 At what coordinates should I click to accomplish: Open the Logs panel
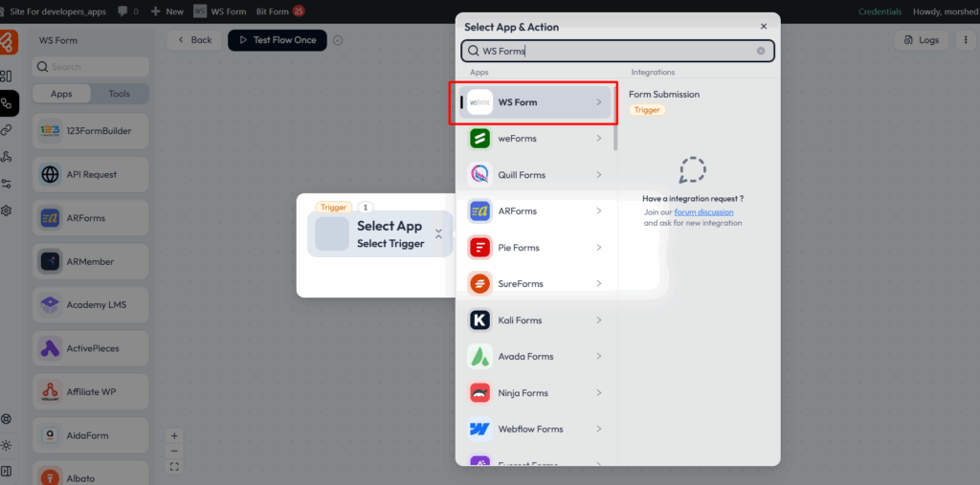tap(920, 40)
